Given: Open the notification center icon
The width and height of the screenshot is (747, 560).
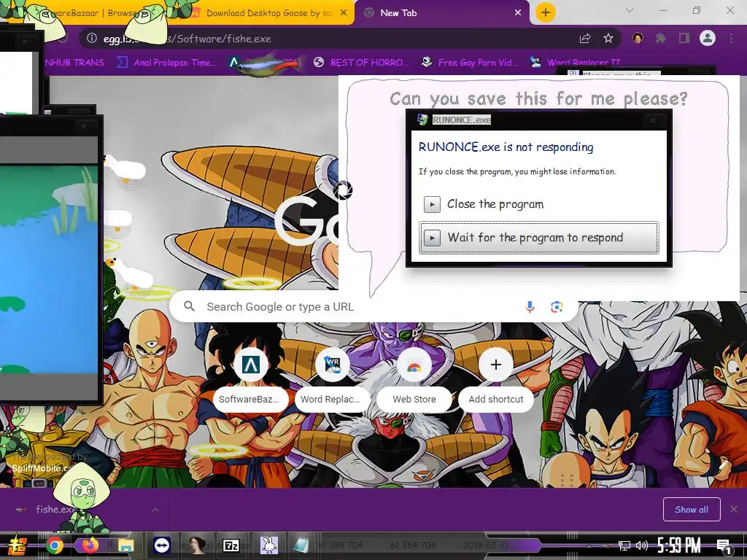Looking at the screenshot, I should coord(724,545).
